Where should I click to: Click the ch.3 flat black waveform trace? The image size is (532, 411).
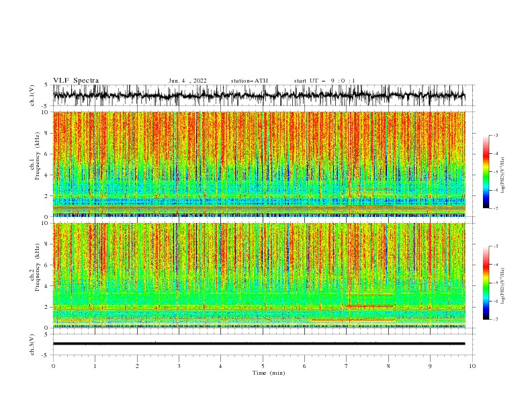pos(259,344)
